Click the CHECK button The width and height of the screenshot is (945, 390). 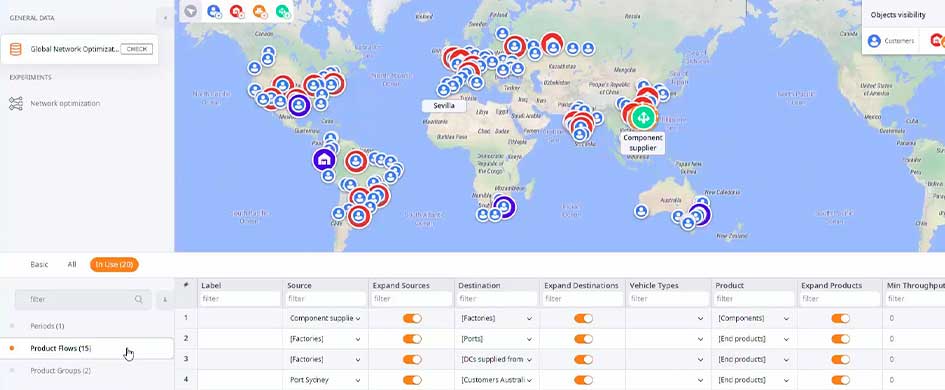tap(136, 49)
